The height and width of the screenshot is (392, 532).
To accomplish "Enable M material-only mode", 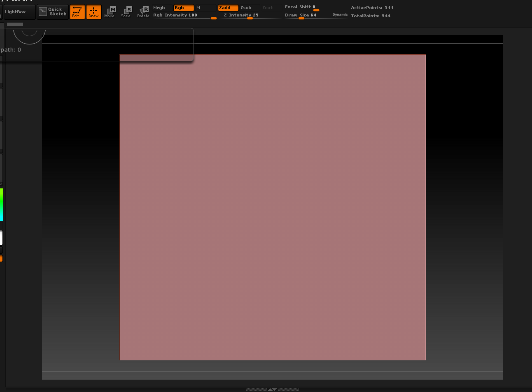I will (x=205, y=8).
